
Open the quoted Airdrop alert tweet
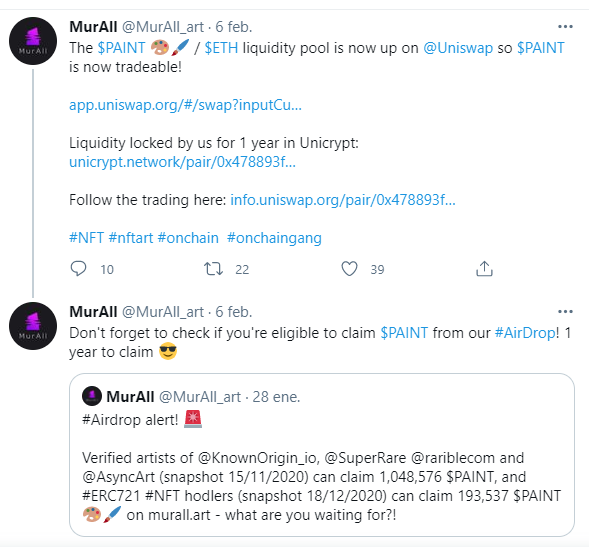(322, 455)
